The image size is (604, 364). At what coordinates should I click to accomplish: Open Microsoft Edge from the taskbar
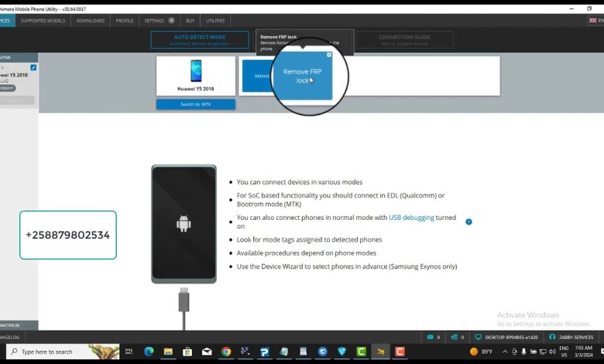(x=149, y=352)
